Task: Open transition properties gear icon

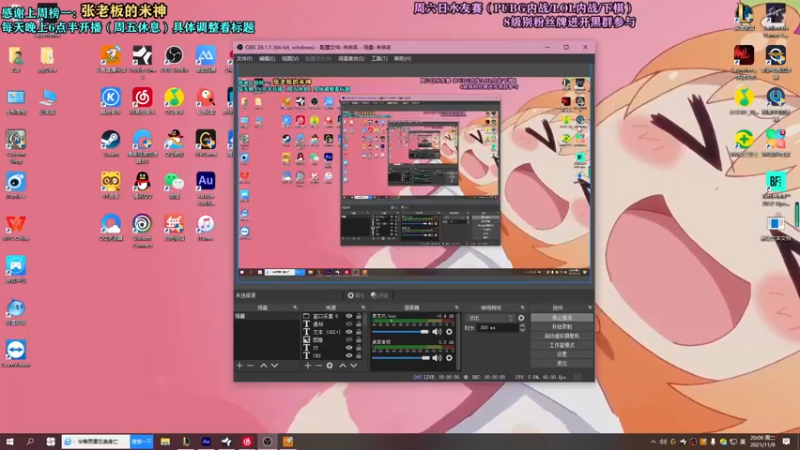Action: tap(521, 318)
